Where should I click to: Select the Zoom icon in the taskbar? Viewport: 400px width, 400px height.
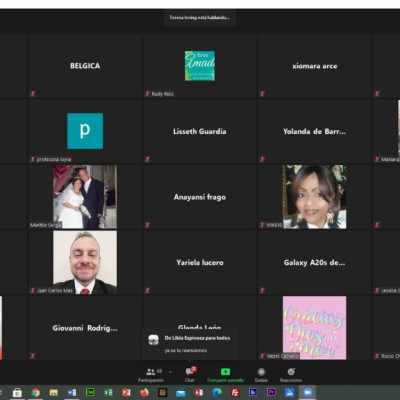[307, 393]
